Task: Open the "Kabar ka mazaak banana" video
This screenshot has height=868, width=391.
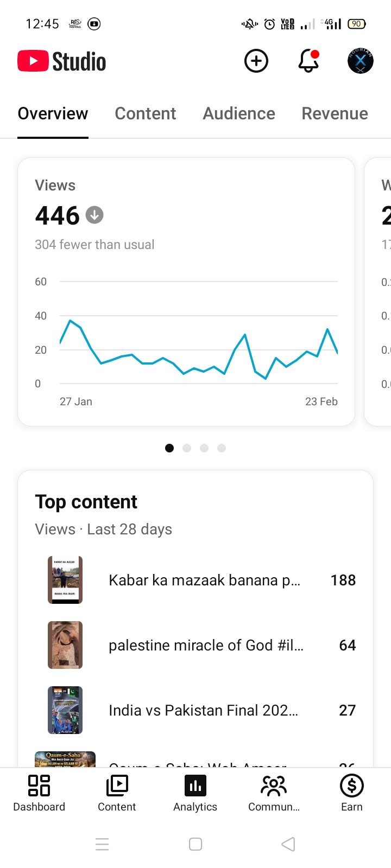Action: 204,580
